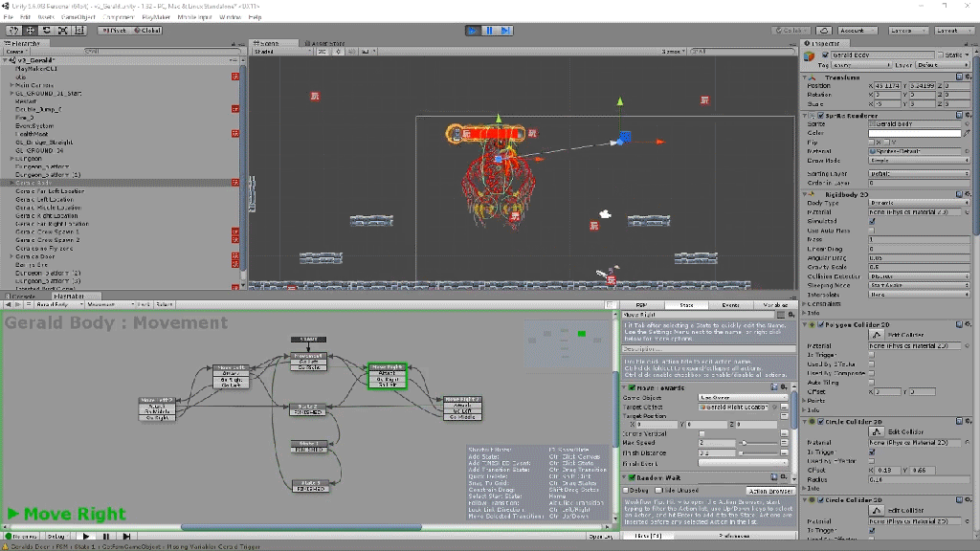Screen dimensions: 980x551
Task: Select the Rotate tool in the toolbar
Action: tap(46, 30)
